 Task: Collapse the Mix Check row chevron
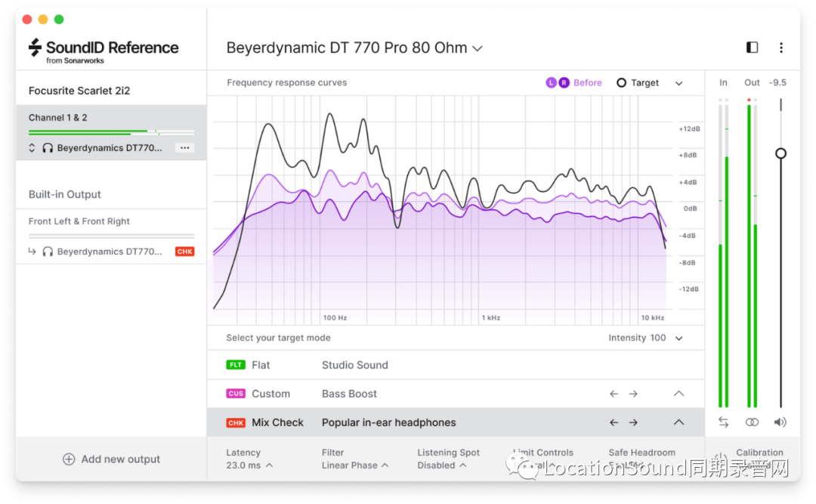coord(678,422)
